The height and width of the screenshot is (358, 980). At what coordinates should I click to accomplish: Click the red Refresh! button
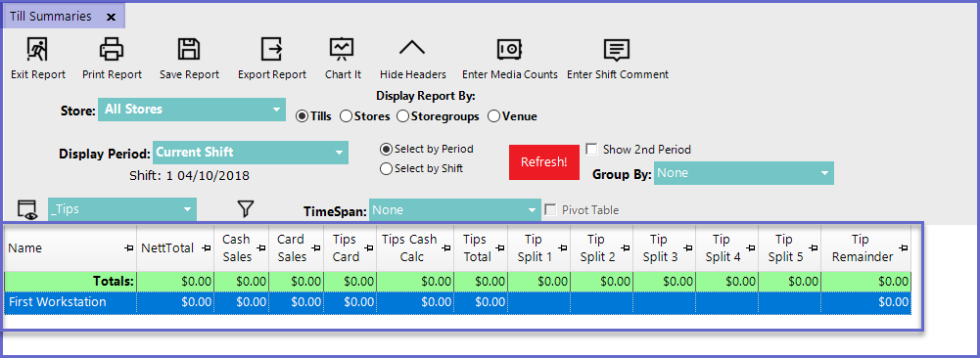point(543,161)
